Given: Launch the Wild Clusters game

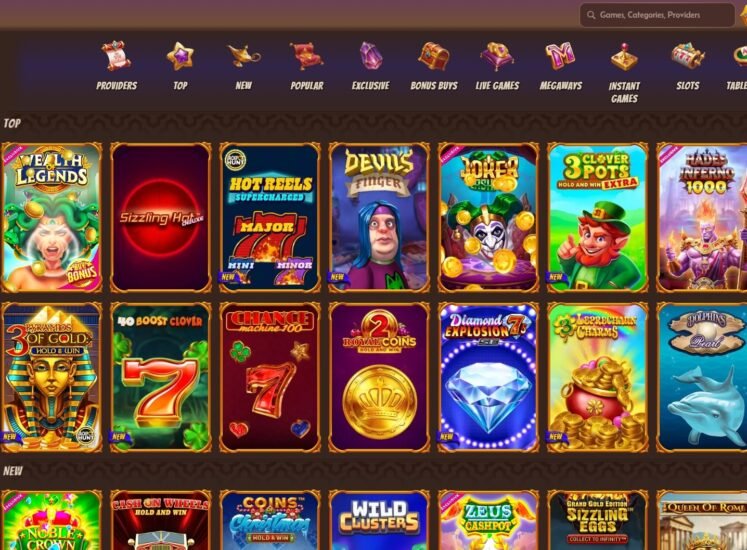Looking at the screenshot, I should [x=379, y=520].
